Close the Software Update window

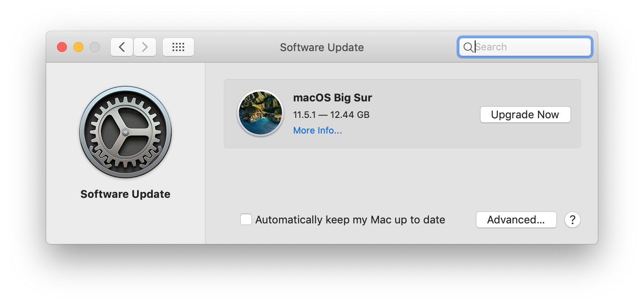(62, 47)
